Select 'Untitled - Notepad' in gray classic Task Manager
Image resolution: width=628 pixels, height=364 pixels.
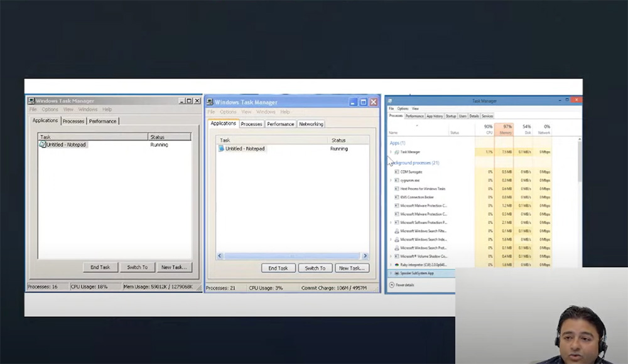[x=66, y=144]
